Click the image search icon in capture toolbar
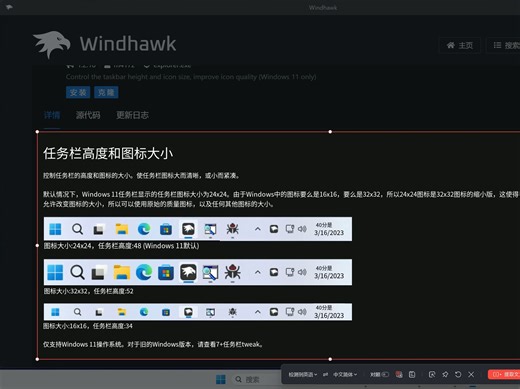Screen dimensions: 520x389 432,375
